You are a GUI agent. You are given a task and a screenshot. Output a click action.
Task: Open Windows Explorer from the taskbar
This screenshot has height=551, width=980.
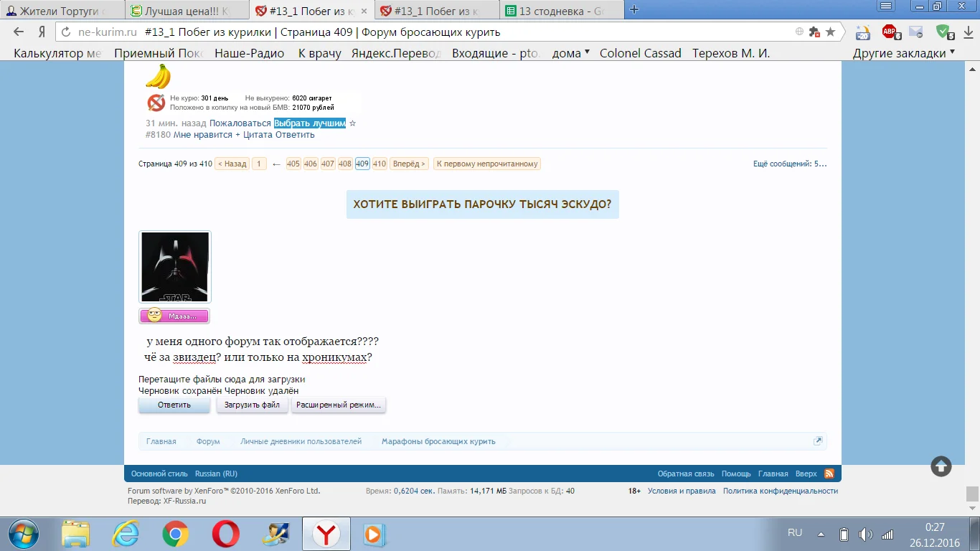point(75,534)
